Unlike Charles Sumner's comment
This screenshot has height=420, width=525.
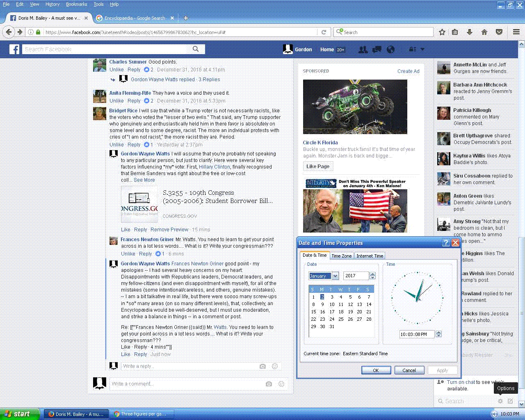coord(116,70)
